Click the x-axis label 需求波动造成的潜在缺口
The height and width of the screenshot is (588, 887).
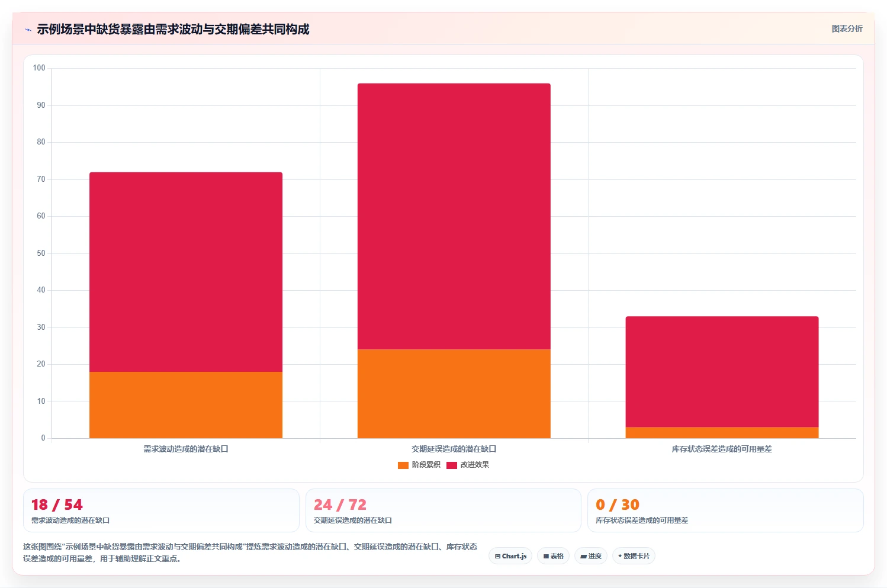186,449
